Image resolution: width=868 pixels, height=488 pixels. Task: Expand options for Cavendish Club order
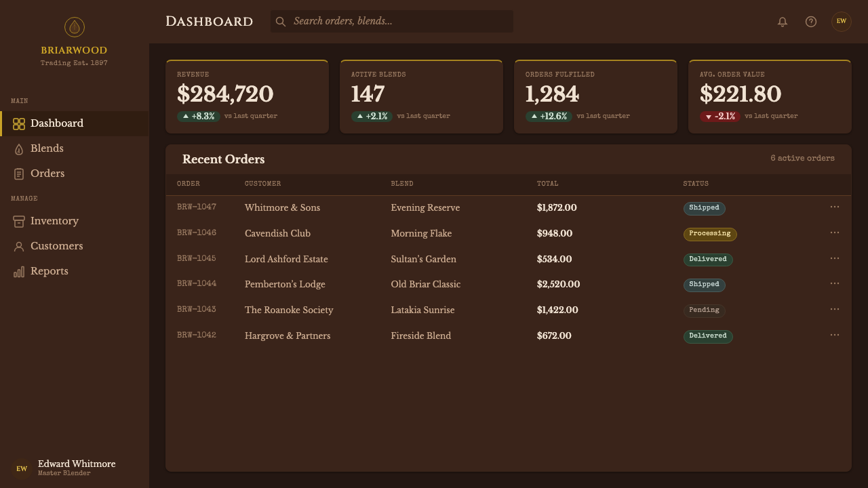[x=835, y=232]
